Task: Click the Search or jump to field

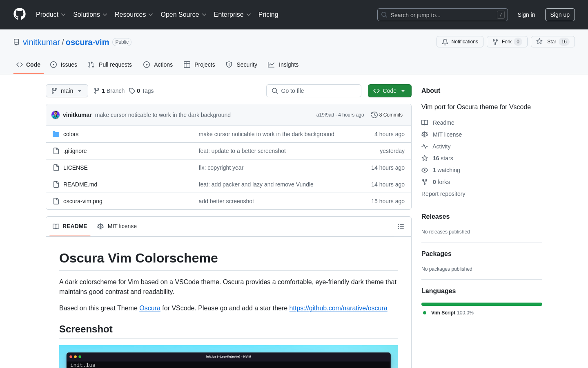Action: click(x=443, y=15)
